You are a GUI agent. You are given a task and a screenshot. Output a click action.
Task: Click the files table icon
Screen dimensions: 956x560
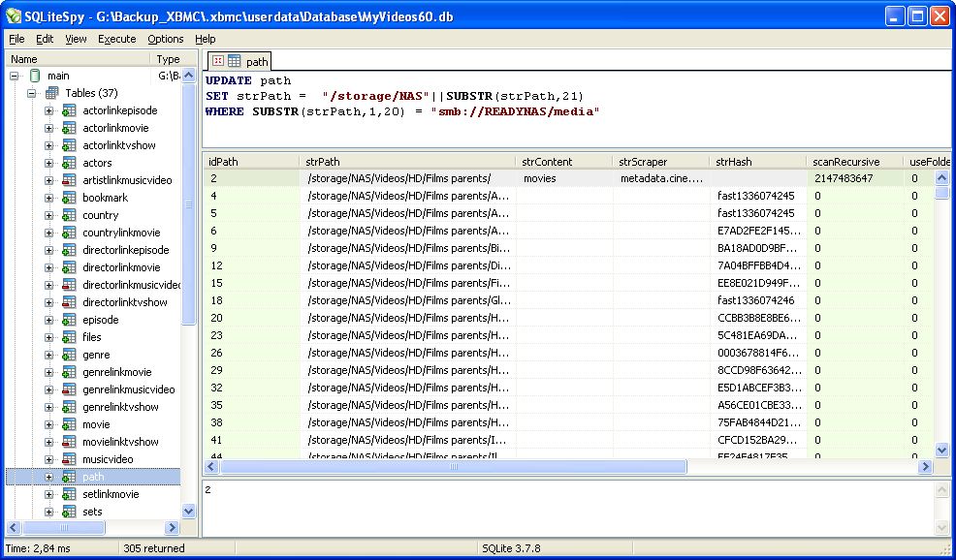click(x=69, y=337)
